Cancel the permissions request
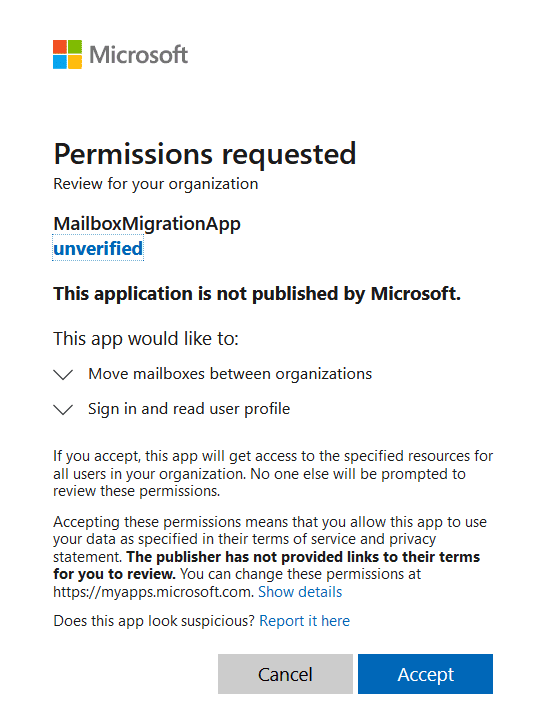Image resolution: width=538 pixels, height=719 pixels. 285,674
